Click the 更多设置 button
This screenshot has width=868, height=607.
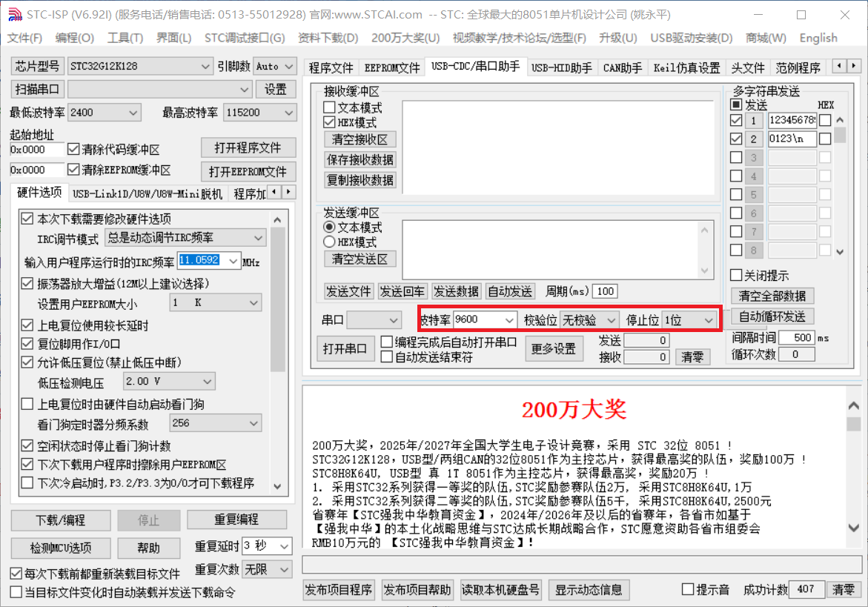click(554, 348)
